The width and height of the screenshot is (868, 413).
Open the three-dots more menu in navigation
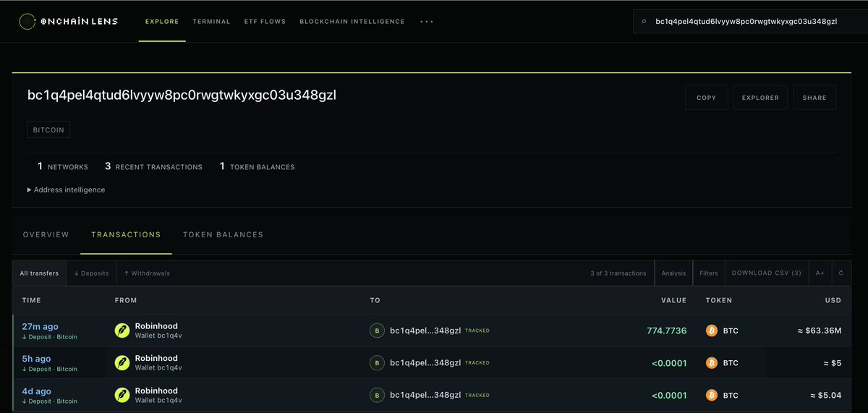pos(427,22)
